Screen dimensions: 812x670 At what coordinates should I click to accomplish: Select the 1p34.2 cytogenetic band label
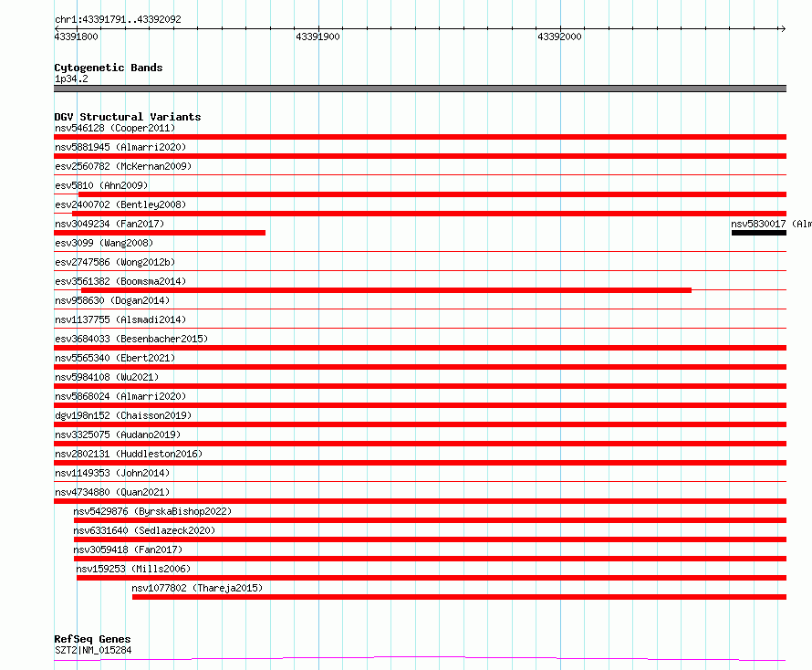point(71,79)
